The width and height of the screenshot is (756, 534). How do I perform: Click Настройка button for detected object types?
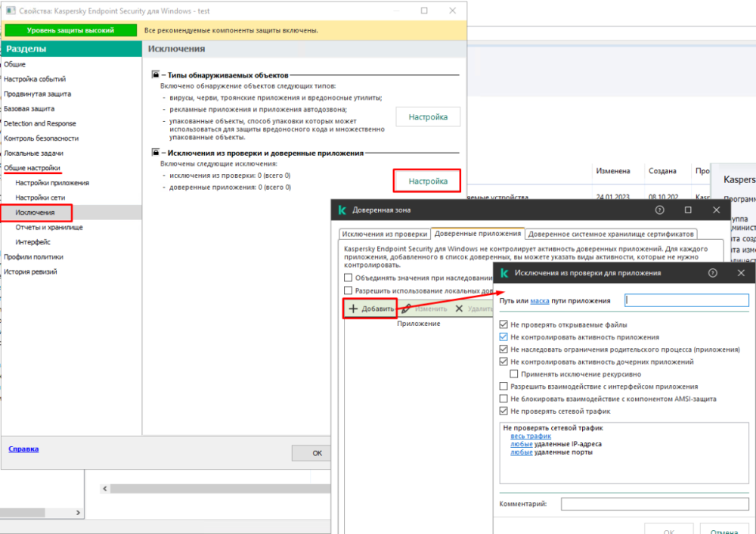pyautogui.click(x=428, y=116)
